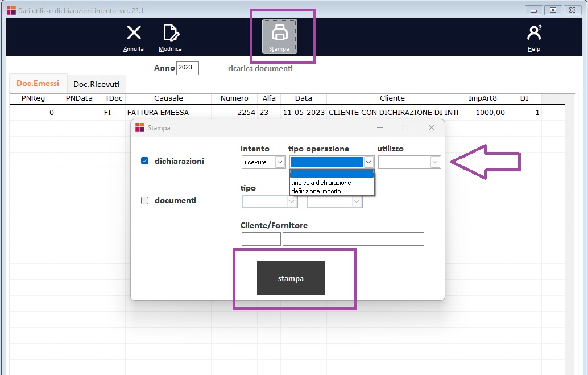Image resolution: width=588 pixels, height=375 pixels.
Task: Click the Cliente/Fornitore code field
Action: (x=261, y=239)
